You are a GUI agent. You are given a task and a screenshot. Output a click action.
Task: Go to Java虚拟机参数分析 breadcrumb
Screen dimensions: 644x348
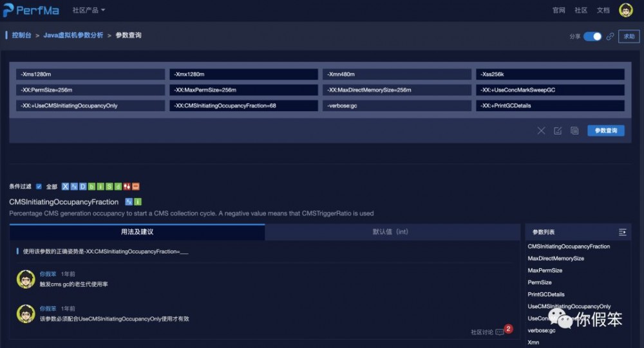click(x=73, y=35)
